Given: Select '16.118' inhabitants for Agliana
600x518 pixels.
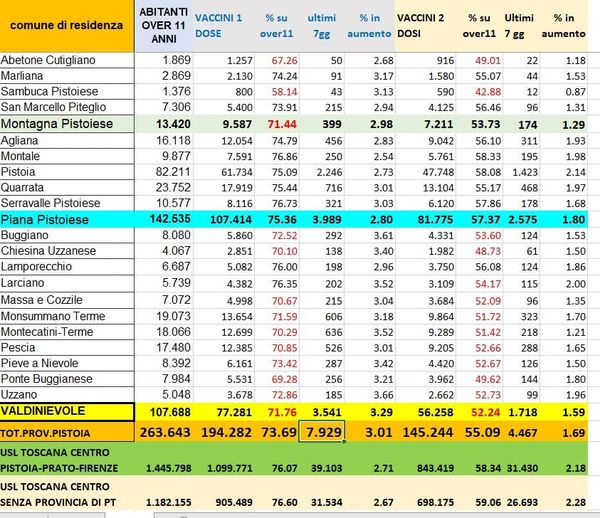Looking at the screenshot, I should (x=173, y=141).
